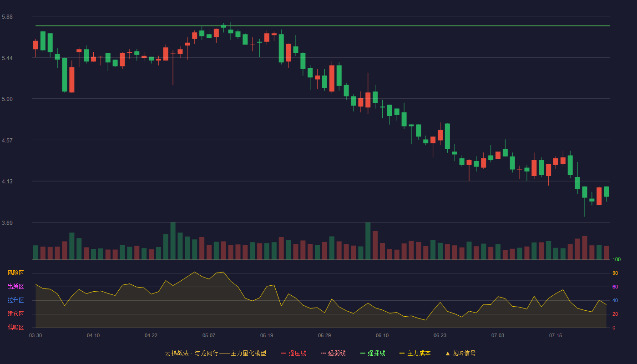The image size is (637, 364).
Task: Click the magenta 60 indicator axis value
Action: pos(615,287)
